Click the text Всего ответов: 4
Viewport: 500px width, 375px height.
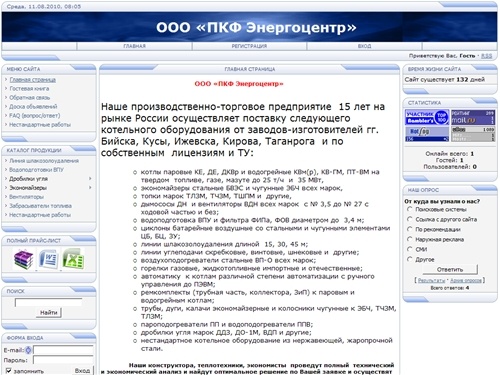450,288
